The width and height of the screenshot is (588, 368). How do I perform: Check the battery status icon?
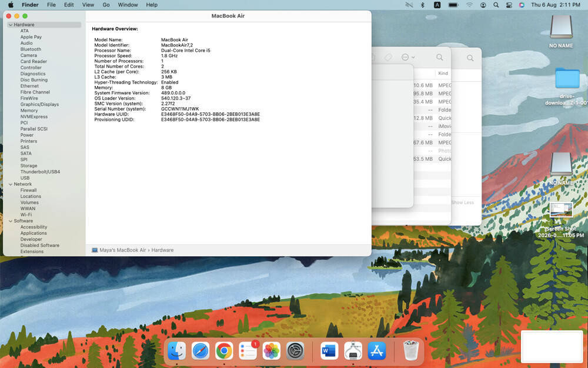(453, 5)
